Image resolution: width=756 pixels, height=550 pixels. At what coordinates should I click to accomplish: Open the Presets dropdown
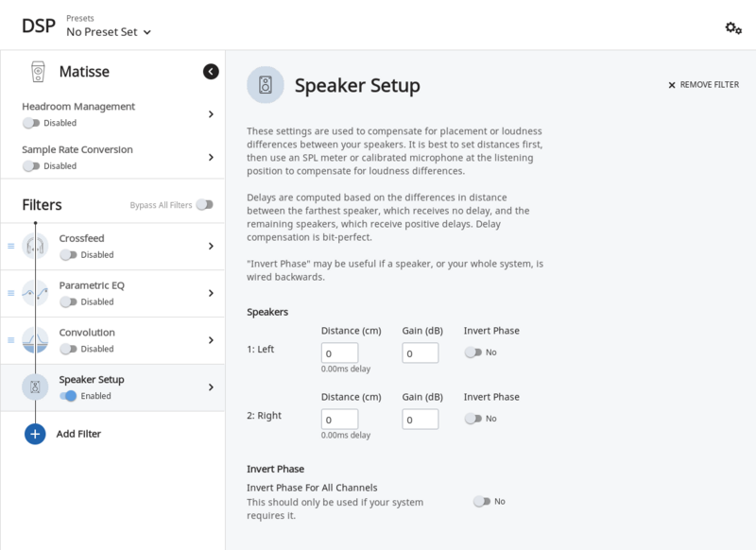tap(109, 32)
